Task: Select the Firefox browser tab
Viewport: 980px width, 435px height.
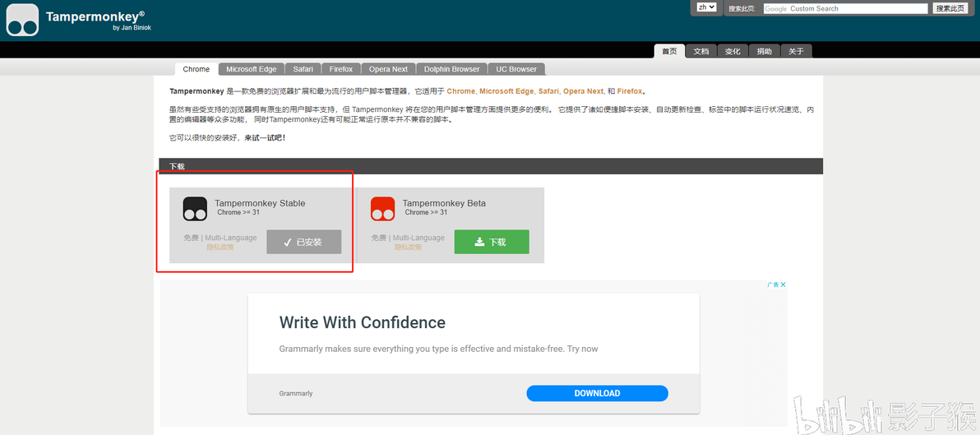Action: [x=341, y=69]
